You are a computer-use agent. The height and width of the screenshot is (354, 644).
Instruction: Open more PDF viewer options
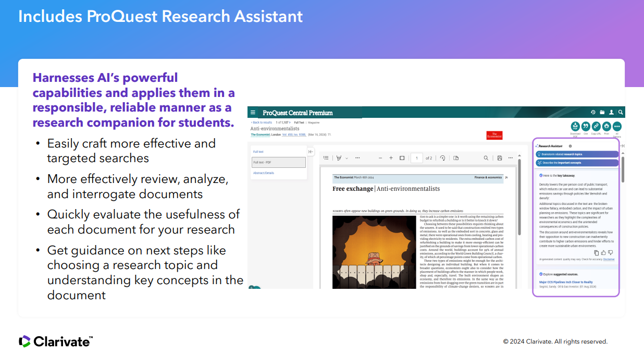511,158
